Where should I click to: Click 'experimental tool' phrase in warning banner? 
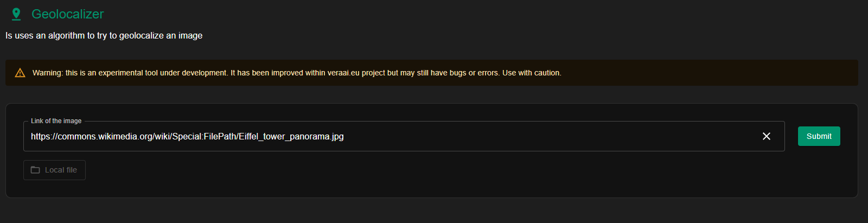click(x=128, y=73)
